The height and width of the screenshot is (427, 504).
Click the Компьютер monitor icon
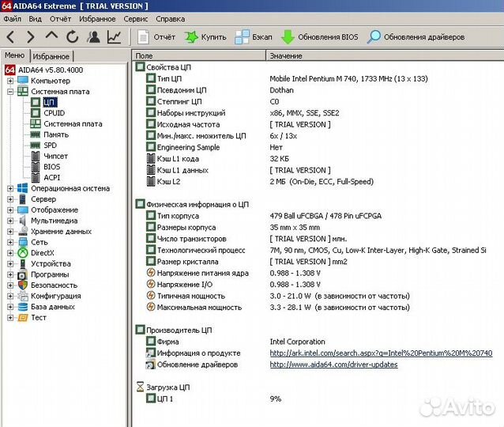(22, 81)
